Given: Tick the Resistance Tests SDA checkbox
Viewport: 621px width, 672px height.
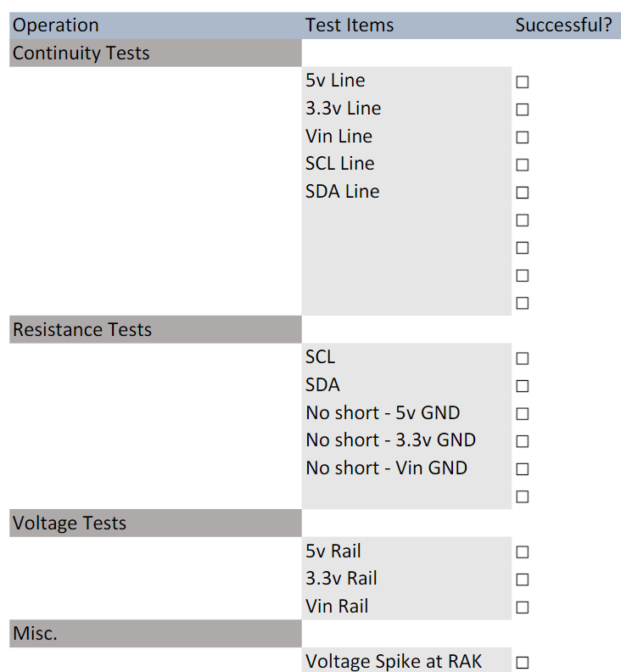Looking at the screenshot, I should pyautogui.click(x=522, y=386).
